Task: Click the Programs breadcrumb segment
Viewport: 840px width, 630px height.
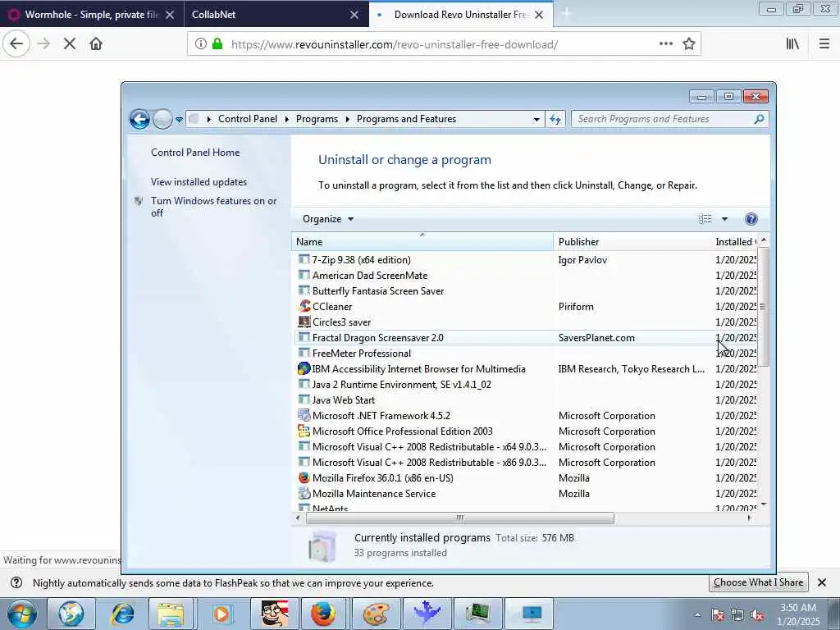Action: [317, 119]
